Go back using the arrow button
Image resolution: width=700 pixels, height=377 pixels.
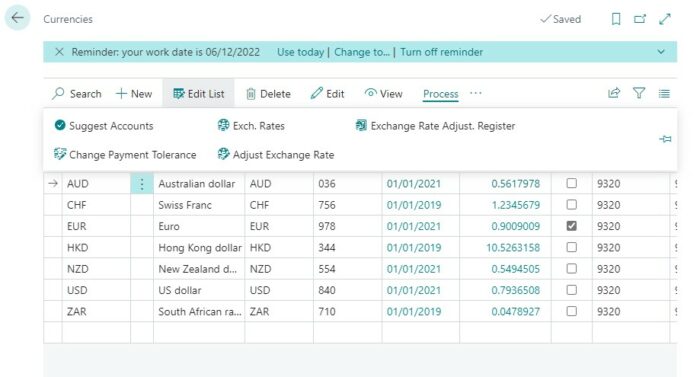coord(17,18)
